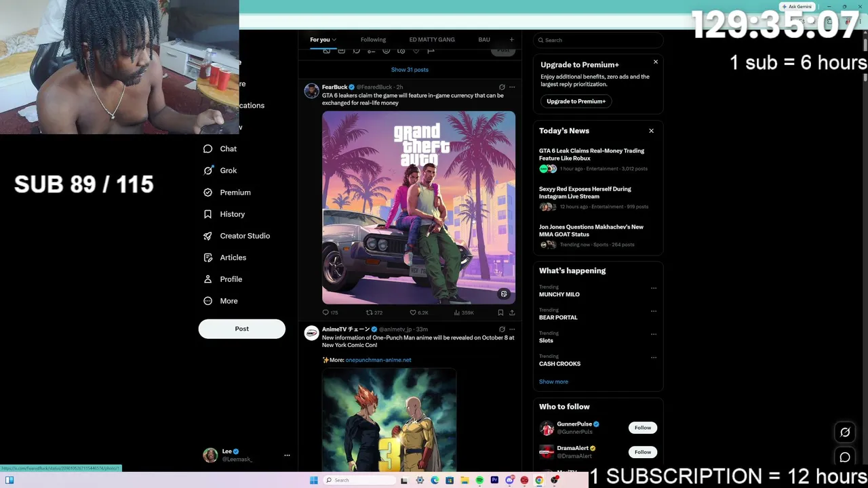Viewport: 868px width, 488px height.
Task: Open account menu next to Lee
Action: tap(287, 455)
